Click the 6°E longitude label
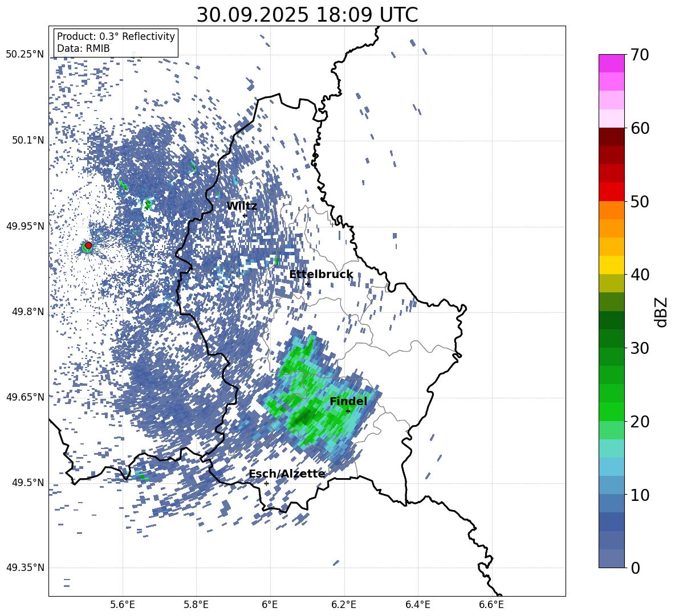675x616 pixels. 270,605
